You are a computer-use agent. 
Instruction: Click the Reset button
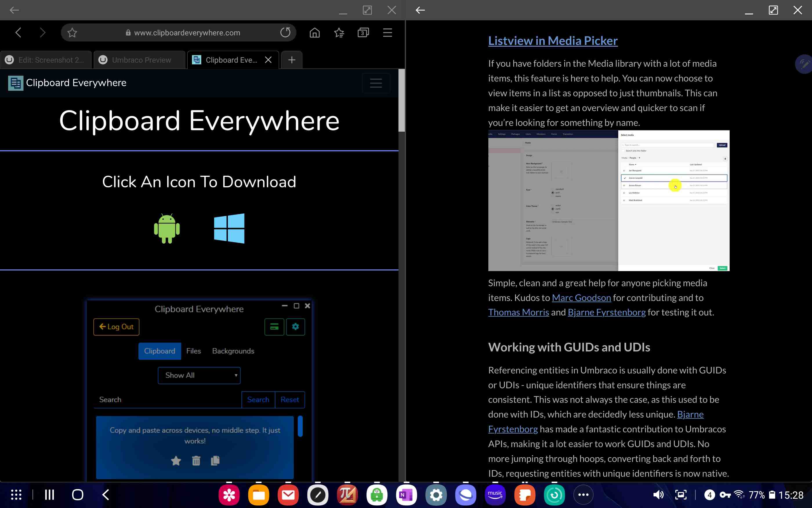(x=290, y=400)
